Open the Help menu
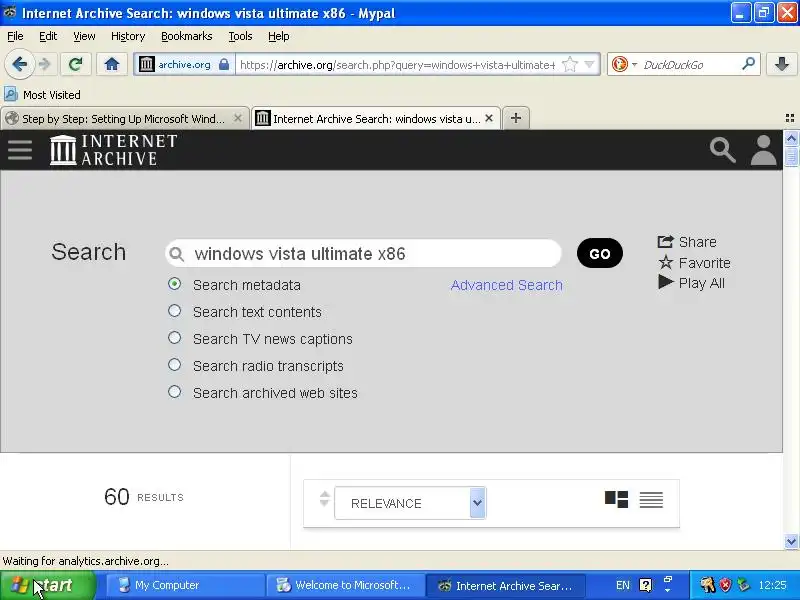This screenshot has width=800, height=600. 279,36
